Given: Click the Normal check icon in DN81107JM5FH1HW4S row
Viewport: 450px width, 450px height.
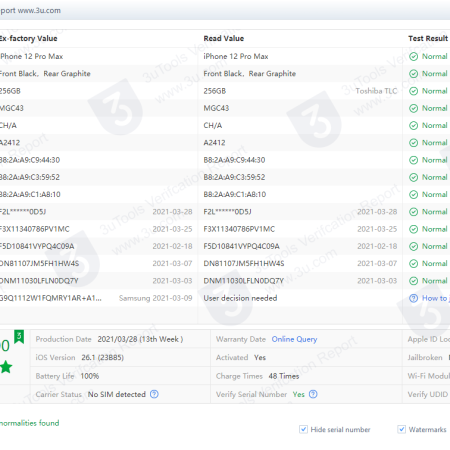Looking at the screenshot, I should tap(413, 264).
